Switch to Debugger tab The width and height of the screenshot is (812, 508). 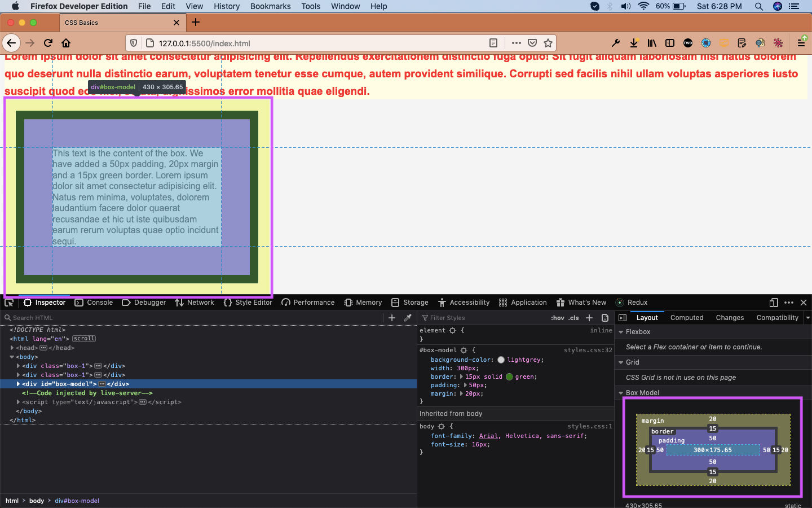pyautogui.click(x=144, y=303)
